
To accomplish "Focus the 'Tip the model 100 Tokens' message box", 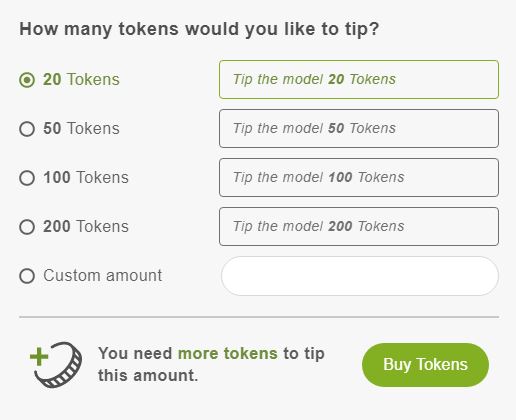I will coord(359,177).
